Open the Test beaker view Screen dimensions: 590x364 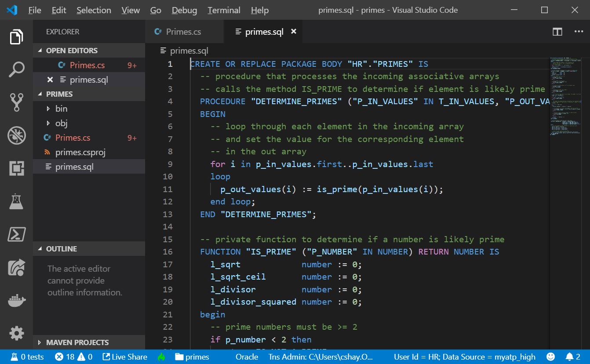click(16, 201)
